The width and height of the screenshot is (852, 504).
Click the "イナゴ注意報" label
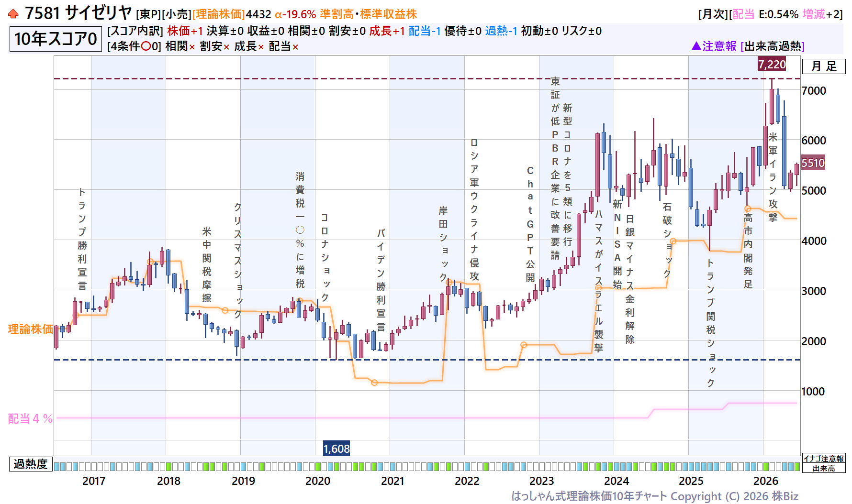(824, 459)
